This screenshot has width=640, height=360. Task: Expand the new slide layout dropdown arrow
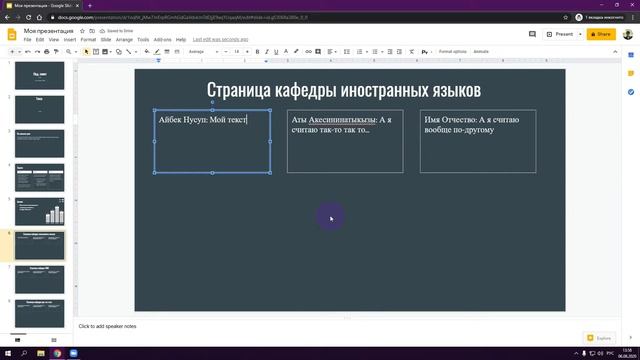pyautogui.click(x=19, y=52)
